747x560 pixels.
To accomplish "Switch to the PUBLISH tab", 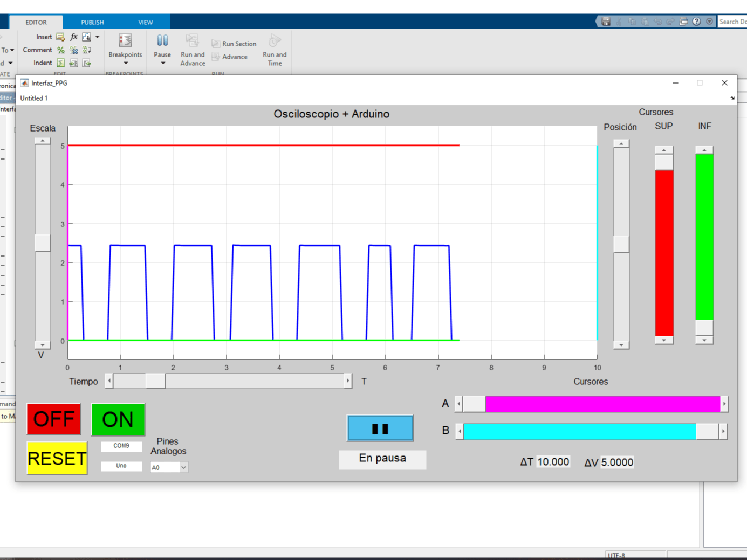I will coord(92,22).
